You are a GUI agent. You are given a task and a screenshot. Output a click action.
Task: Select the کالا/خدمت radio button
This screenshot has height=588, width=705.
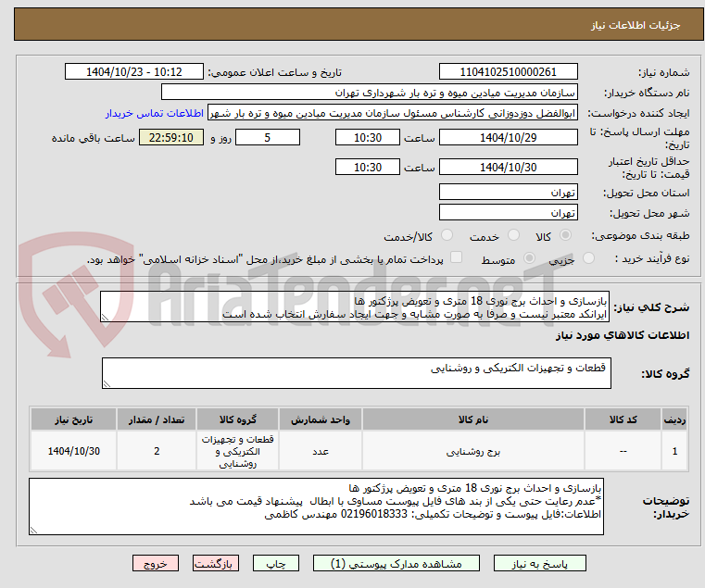447,234
